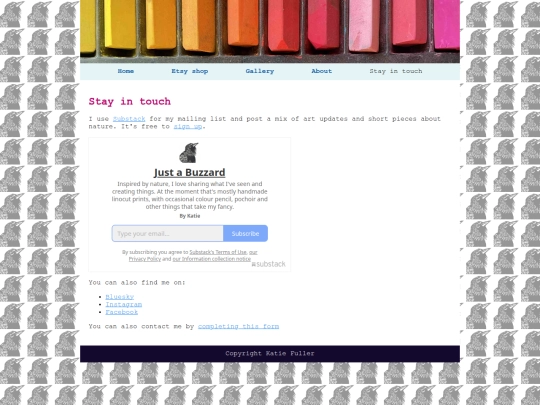540x405 pixels.
Task: Select the Stay in touch nav item
Action: click(x=396, y=71)
